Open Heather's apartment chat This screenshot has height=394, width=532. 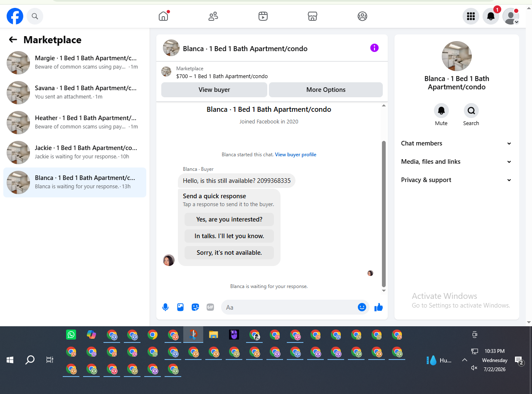click(x=75, y=122)
